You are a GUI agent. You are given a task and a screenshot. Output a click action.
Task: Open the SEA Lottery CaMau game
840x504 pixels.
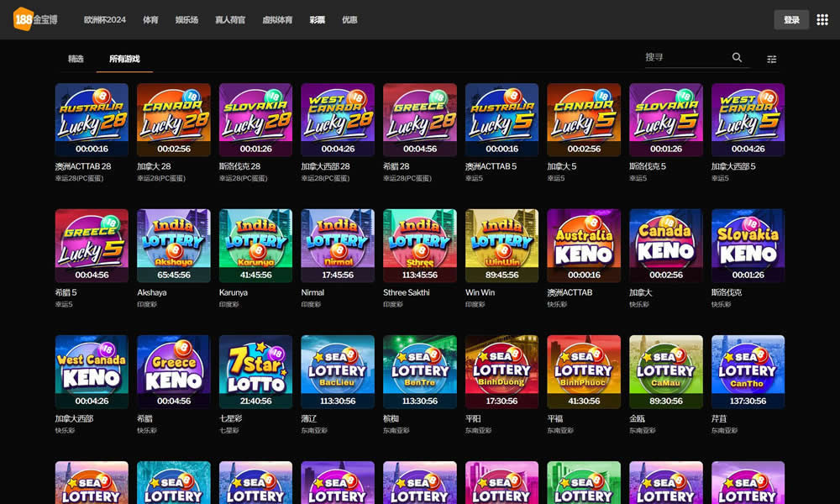tap(666, 372)
